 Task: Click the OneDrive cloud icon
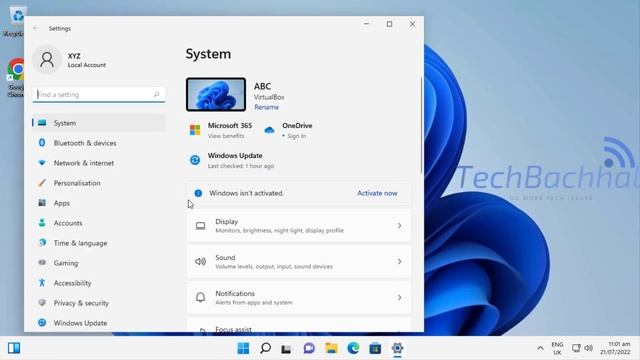tap(269, 130)
